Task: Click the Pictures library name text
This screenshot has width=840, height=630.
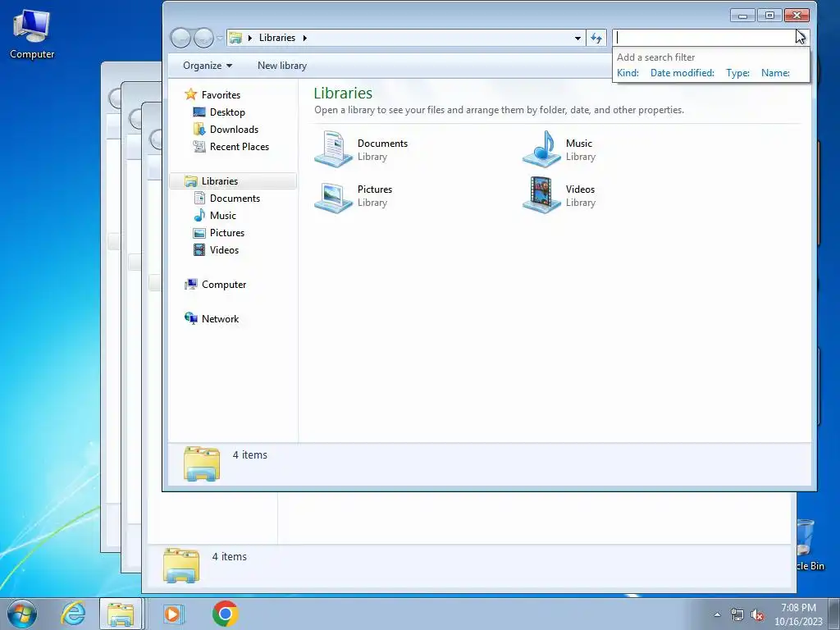Action: click(x=374, y=189)
